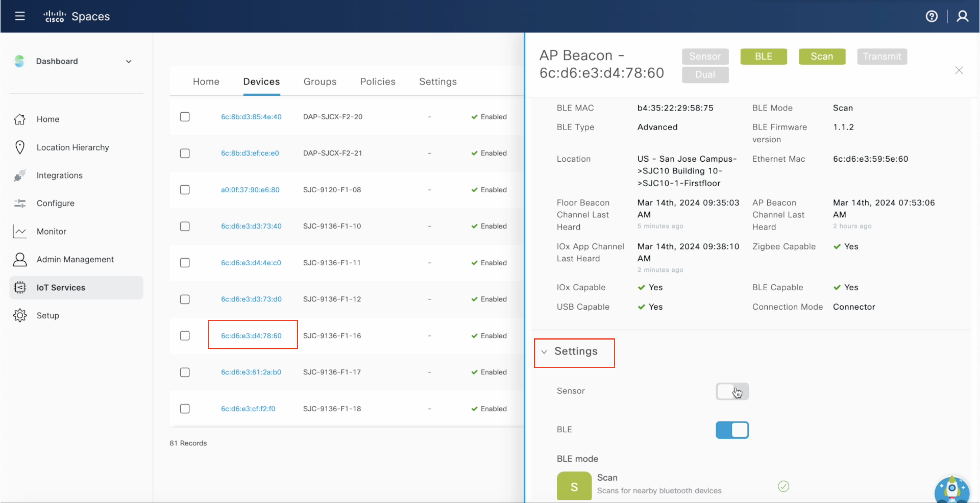
Task: Enable the Sensor toggle switch
Action: 732,391
